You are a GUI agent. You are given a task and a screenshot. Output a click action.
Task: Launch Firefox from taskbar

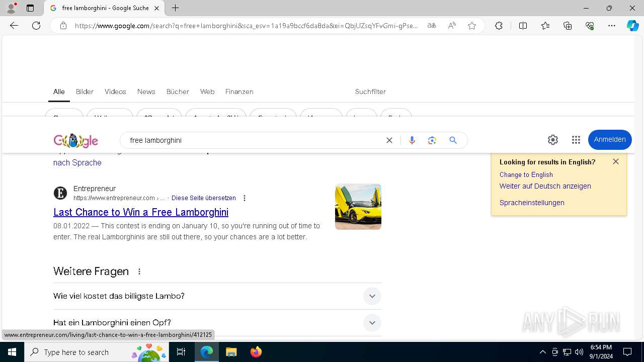coord(256,352)
